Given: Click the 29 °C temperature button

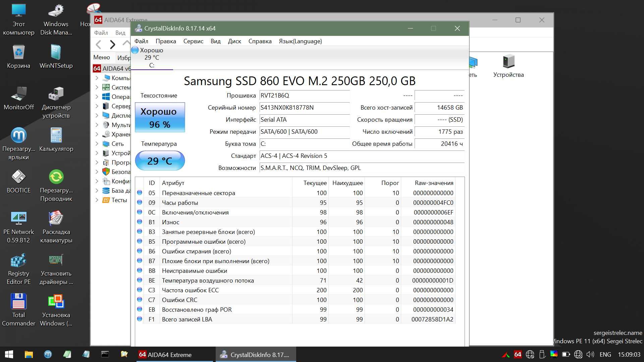Looking at the screenshot, I should tap(160, 161).
